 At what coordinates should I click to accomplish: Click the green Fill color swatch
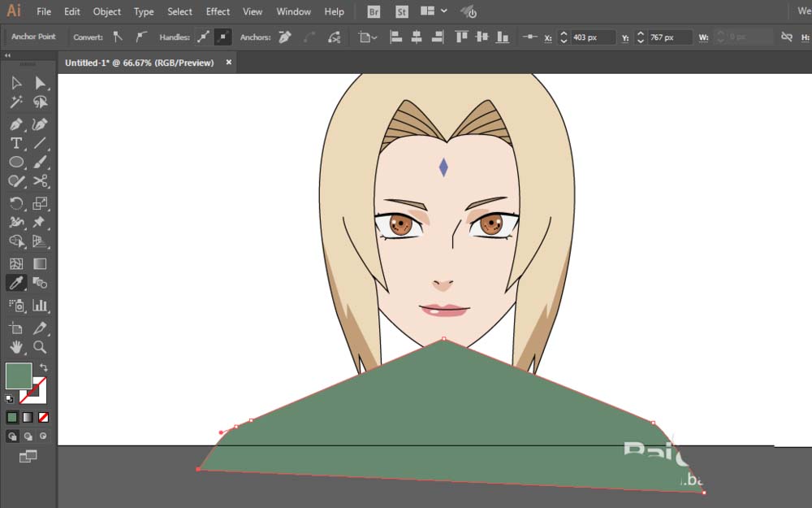coord(19,376)
